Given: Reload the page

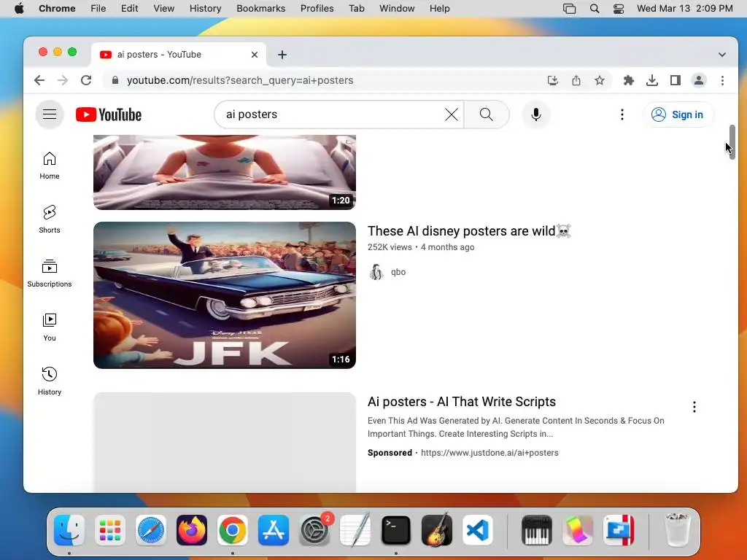Looking at the screenshot, I should tap(86, 80).
